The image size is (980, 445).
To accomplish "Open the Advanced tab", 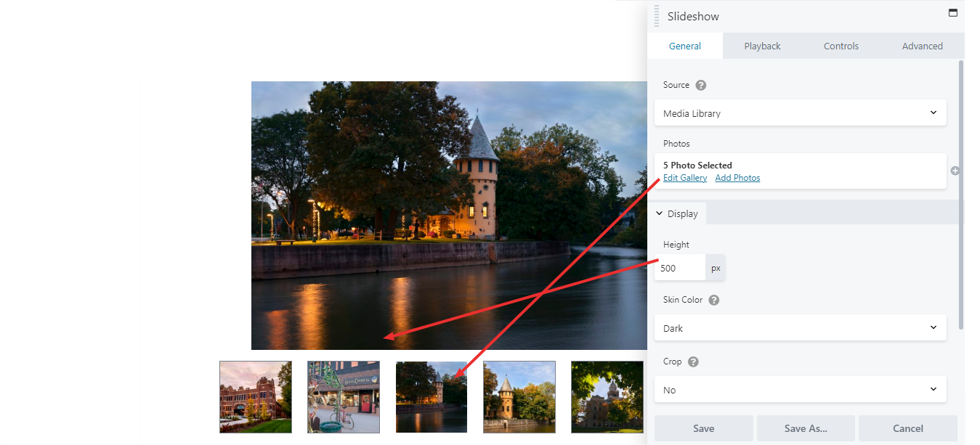I will [x=923, y=46].
